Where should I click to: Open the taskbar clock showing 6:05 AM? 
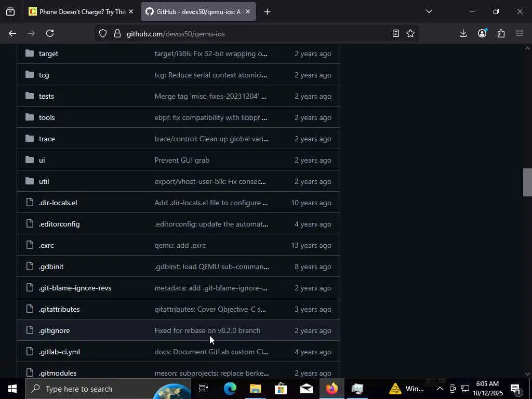click(487, 389)
